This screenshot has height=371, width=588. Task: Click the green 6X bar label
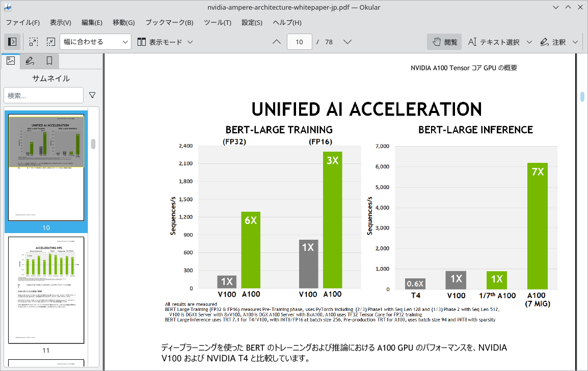tap(251, 220)
